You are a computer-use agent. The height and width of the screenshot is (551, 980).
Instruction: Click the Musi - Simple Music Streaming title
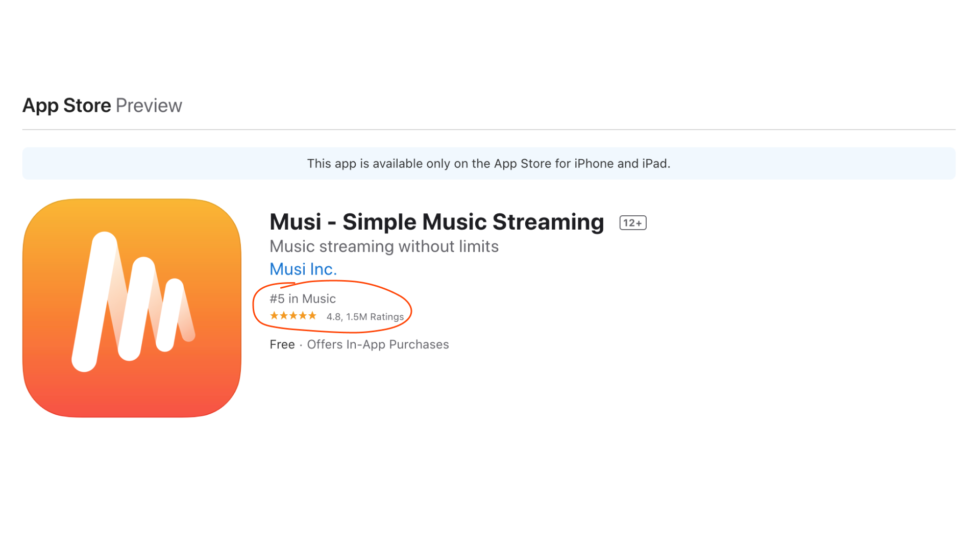437,222
